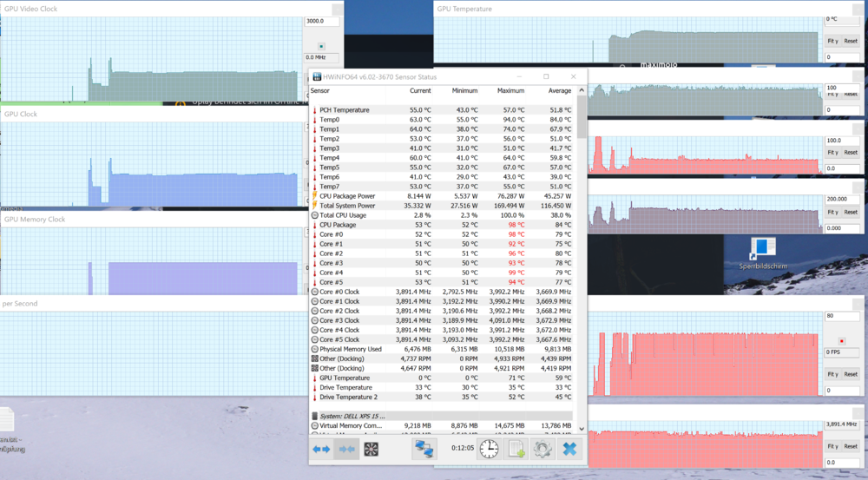Reset elapsed time with clock icon
The image size is (868, 480).
(x=490, y=449)
